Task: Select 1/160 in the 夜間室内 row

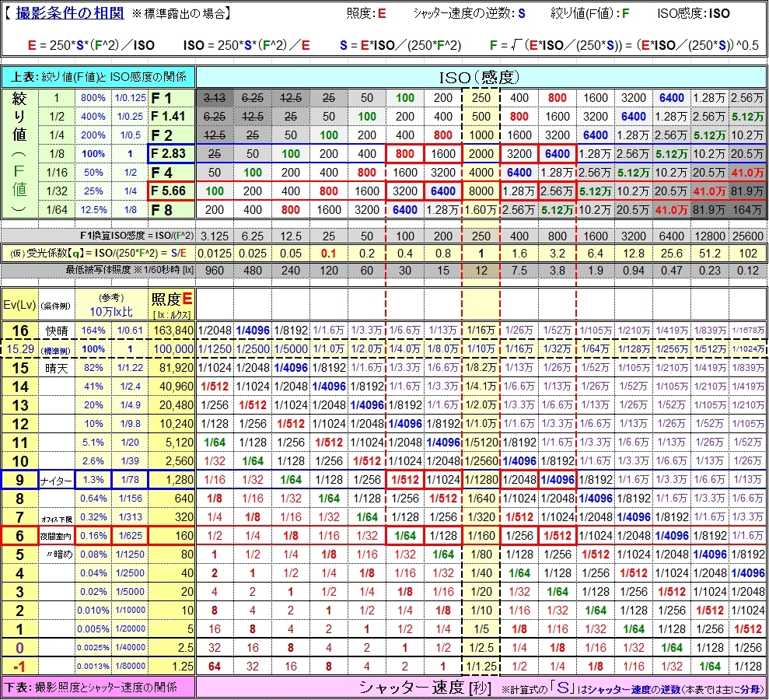Action: pyautogui.click(x=481, y=536)
